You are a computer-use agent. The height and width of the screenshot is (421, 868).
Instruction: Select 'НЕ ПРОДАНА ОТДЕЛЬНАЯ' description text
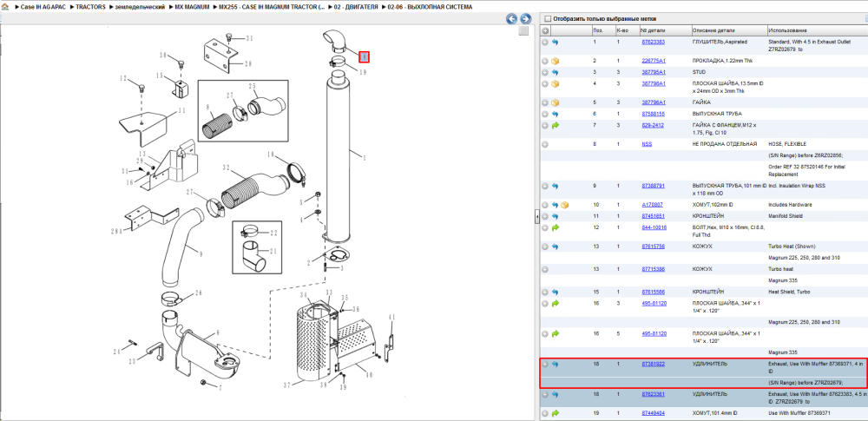(x=724, y=144)
